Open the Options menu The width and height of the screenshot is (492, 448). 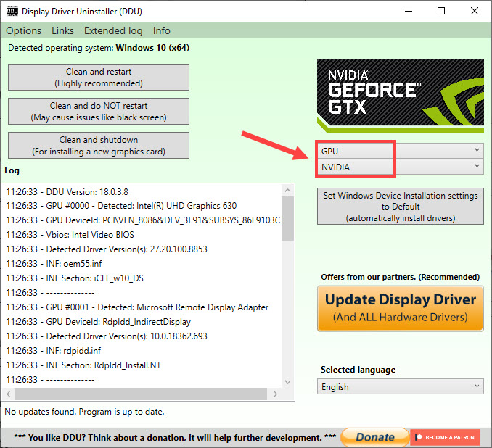[x=23, y=30]
